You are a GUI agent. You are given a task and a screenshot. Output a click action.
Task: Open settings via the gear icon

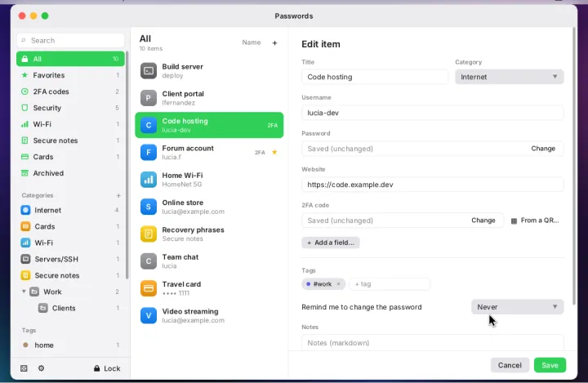(42, 368)
